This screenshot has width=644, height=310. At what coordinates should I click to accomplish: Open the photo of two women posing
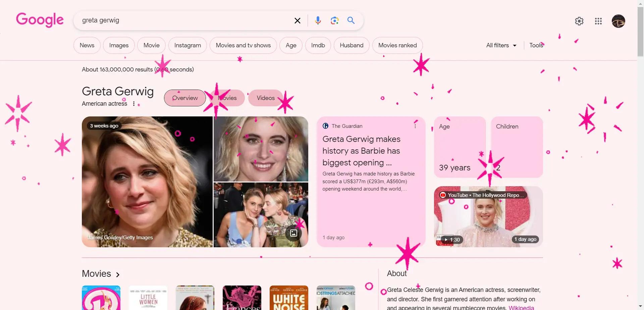point(261,215)
